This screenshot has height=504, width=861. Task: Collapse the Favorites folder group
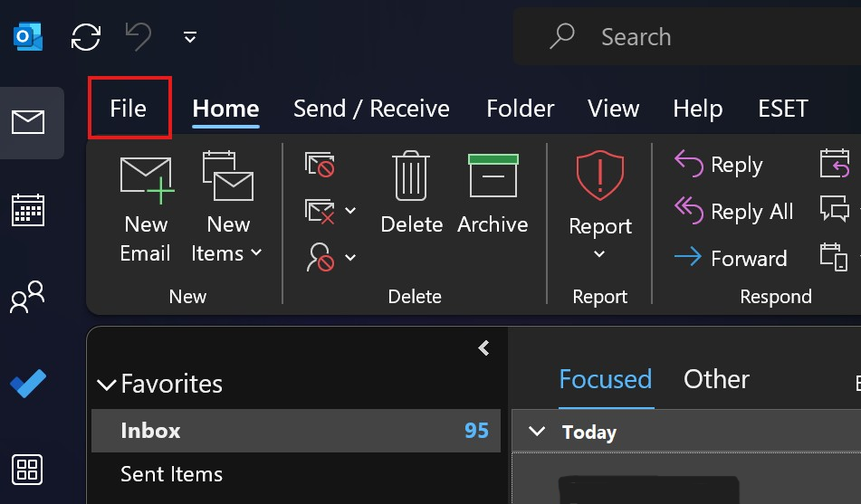(x=107, y=385)
